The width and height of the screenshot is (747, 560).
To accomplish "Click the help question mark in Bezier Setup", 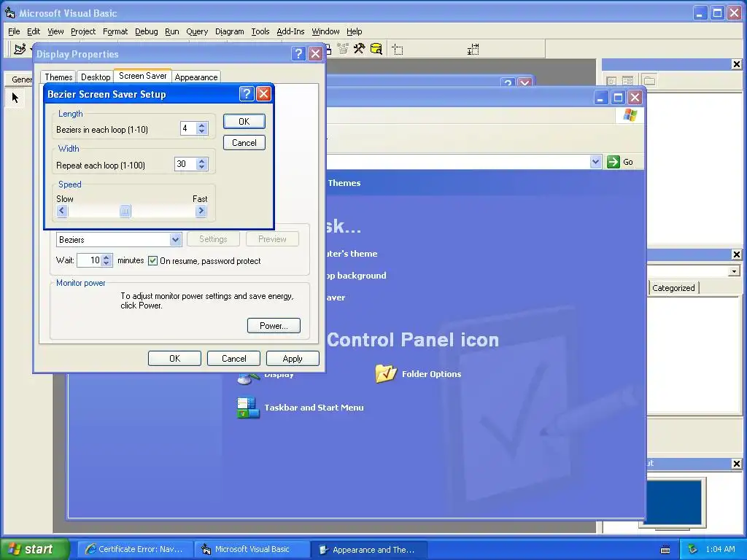I will coord(247,94).
